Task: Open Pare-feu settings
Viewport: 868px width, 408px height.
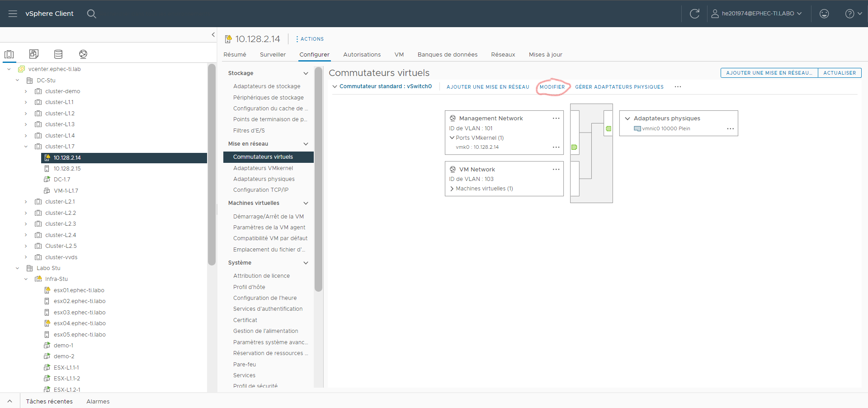Action: pyautogui.click(x=245, y=365)
